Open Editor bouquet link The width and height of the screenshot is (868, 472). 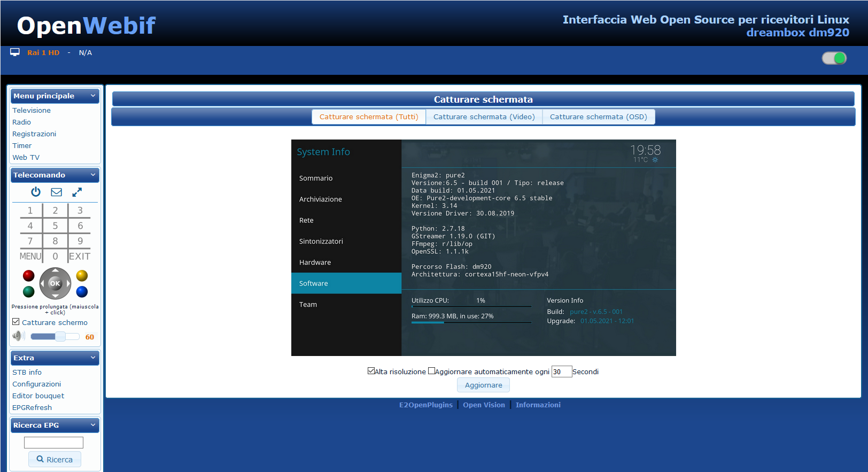tap(38, 396)
